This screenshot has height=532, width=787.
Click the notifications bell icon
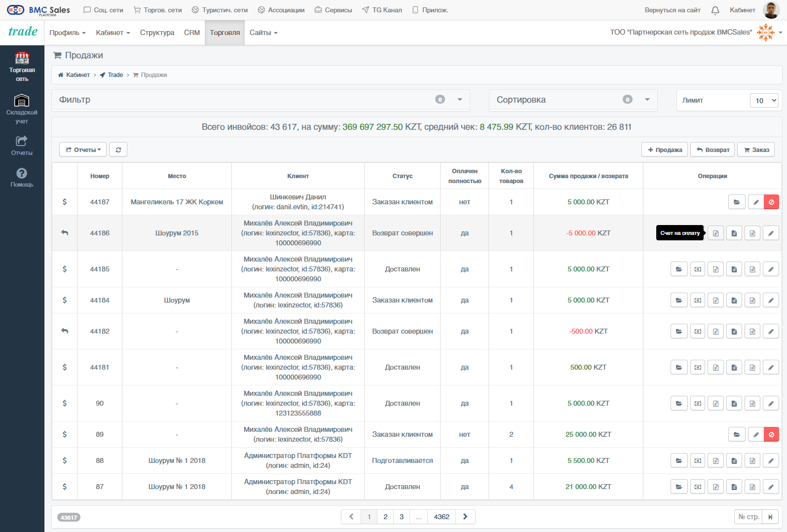715,10
